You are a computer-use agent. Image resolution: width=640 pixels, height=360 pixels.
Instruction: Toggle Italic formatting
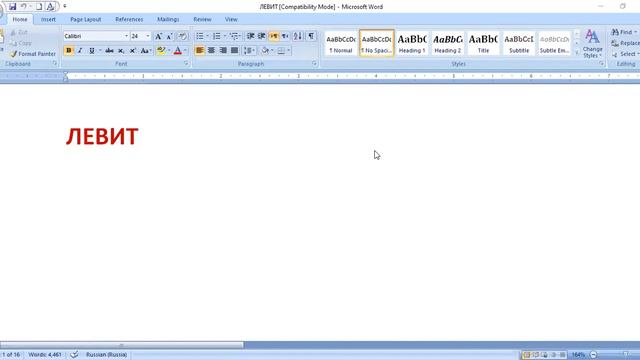pyautogui.click(x=80, y=51)
